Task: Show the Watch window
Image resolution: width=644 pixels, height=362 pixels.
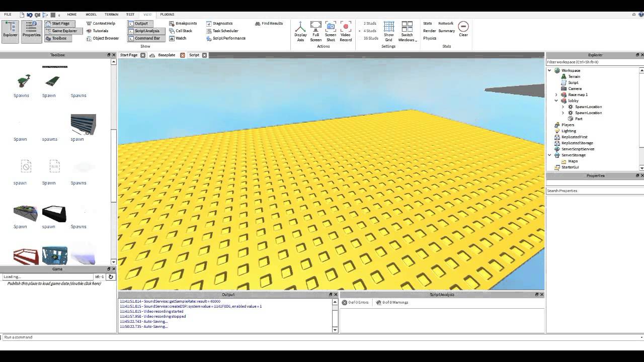Action: 178,38
